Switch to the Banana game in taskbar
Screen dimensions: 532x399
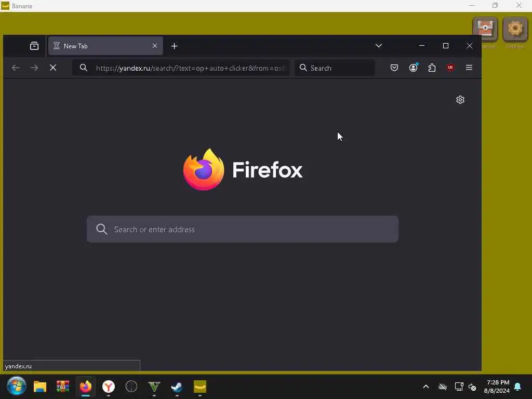200,387
